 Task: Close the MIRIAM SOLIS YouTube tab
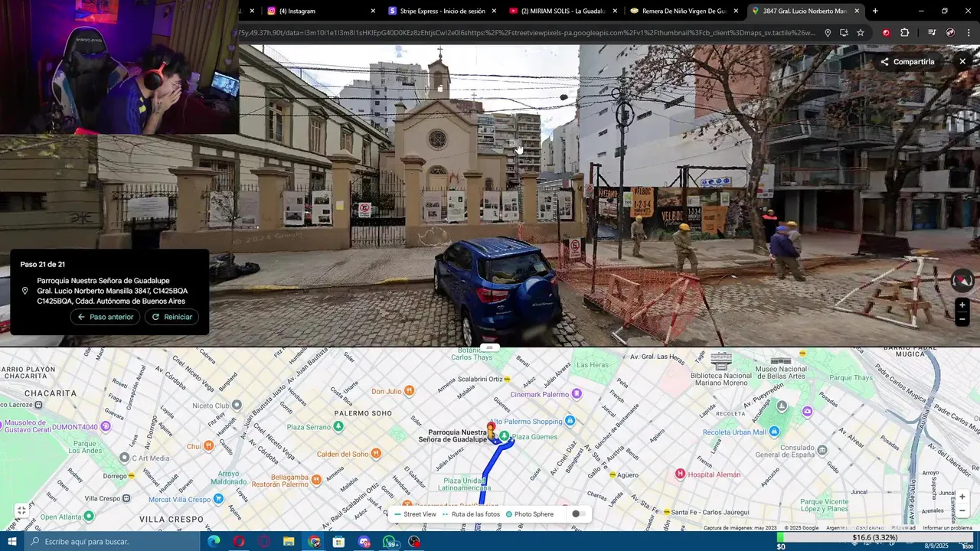[615, 11]
